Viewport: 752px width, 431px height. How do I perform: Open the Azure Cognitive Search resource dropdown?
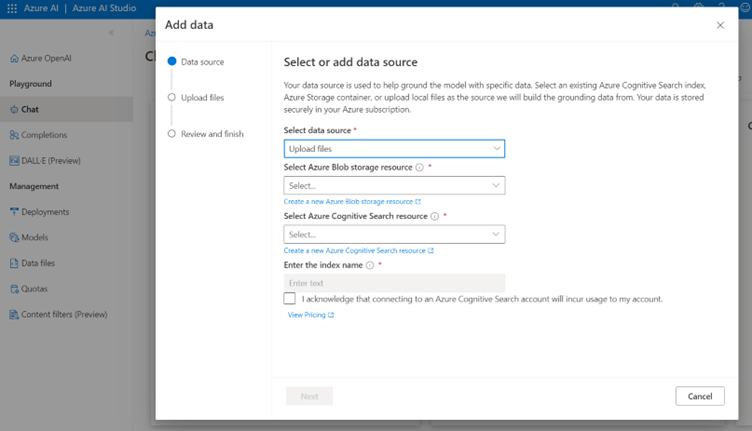point(394,234)
